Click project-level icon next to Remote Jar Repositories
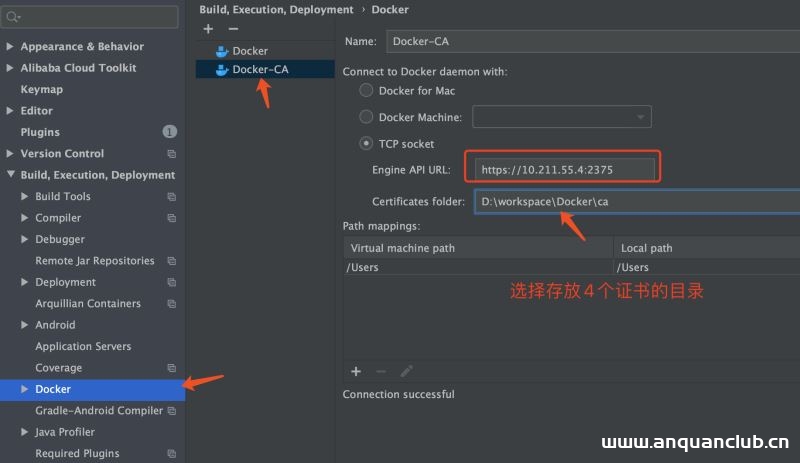 click(171, 261)
